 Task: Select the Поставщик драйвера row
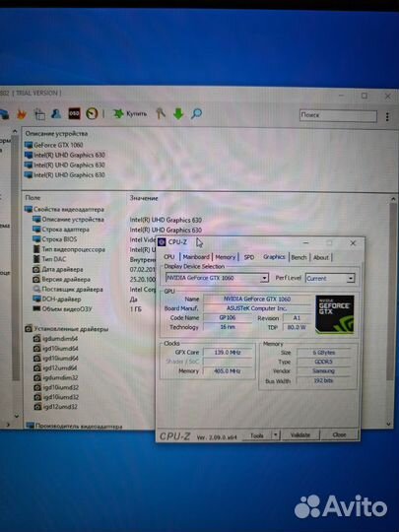(68, 289)
